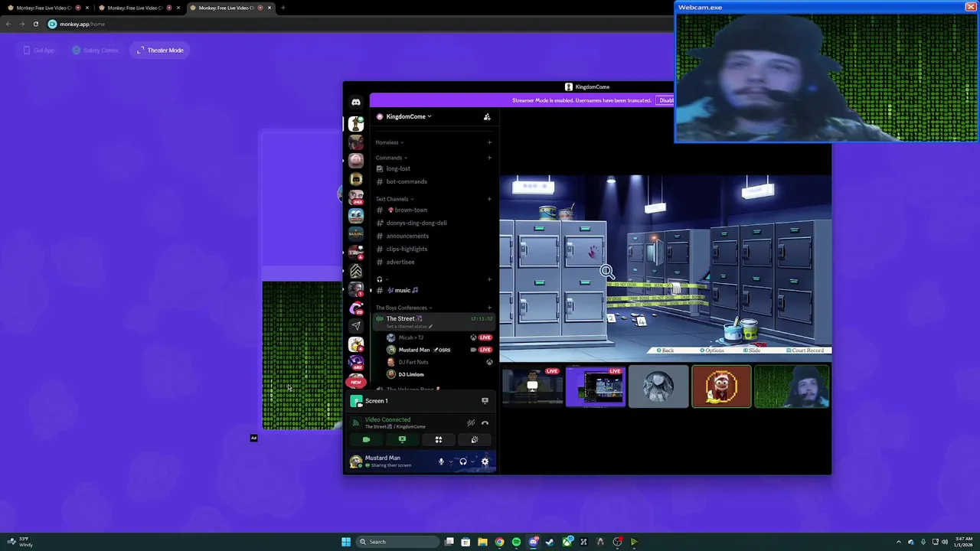Open microphone input options arrow
The height and width of the screenshot is (551, 980).
coord(451,461)
